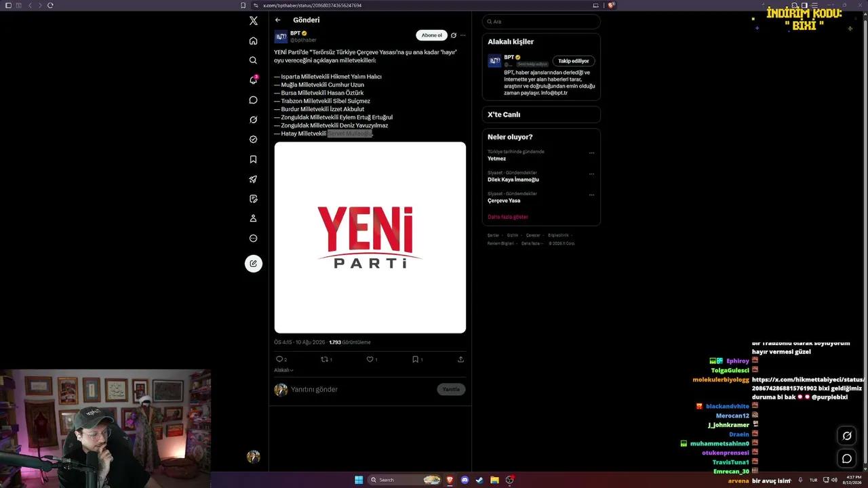Open Discord from the taskbar
Screen dimensions: 868x488
coord(465,480)
